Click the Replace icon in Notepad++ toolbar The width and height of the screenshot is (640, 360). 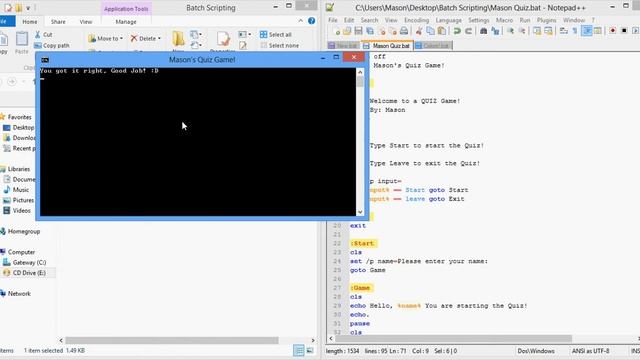pyautogui.click(x=495, y=31)
